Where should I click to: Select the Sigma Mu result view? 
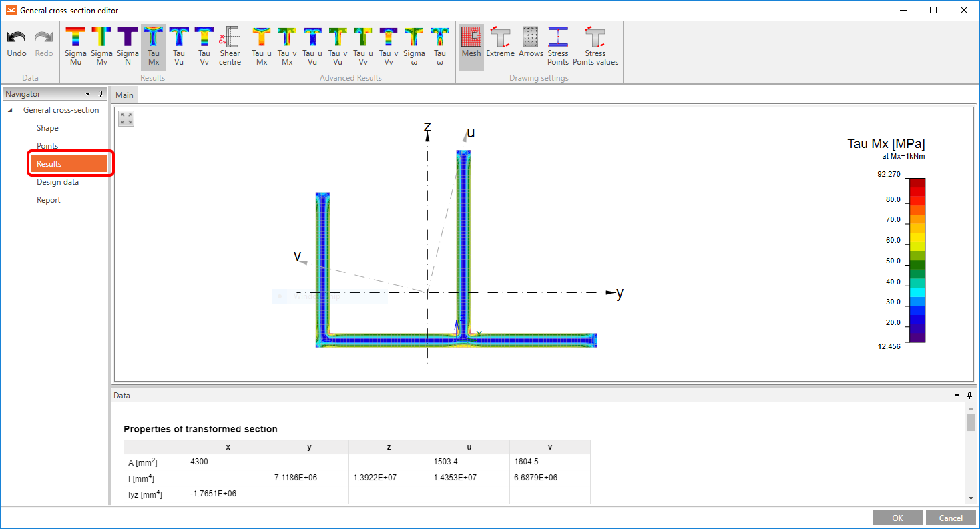pos(75,46)
